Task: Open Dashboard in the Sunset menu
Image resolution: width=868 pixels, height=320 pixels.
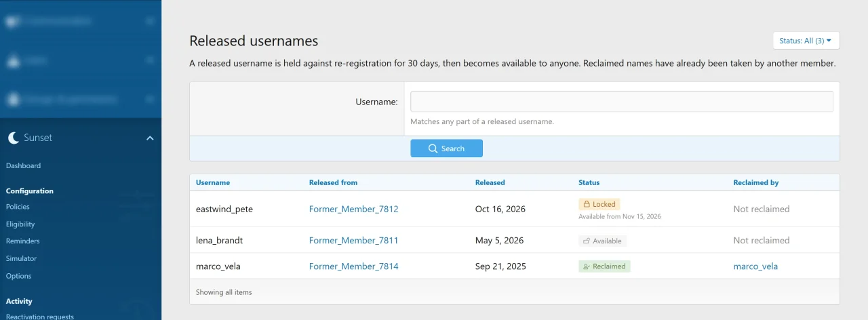Action: 23,165
